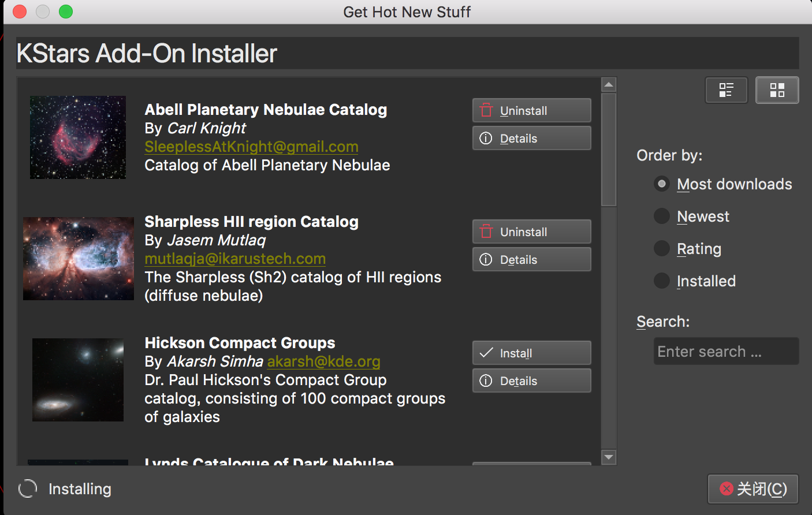Select Most downloads ordering
Screen dimensions: 812x515
723,184
